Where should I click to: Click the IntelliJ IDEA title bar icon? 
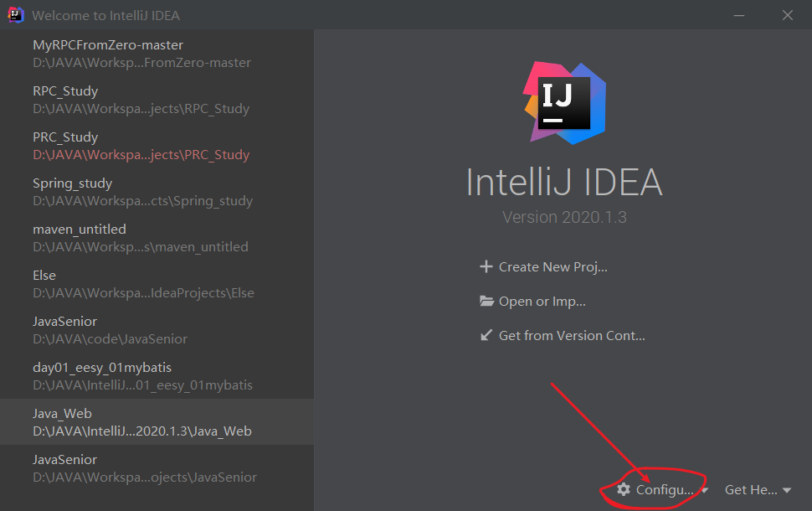16,15
